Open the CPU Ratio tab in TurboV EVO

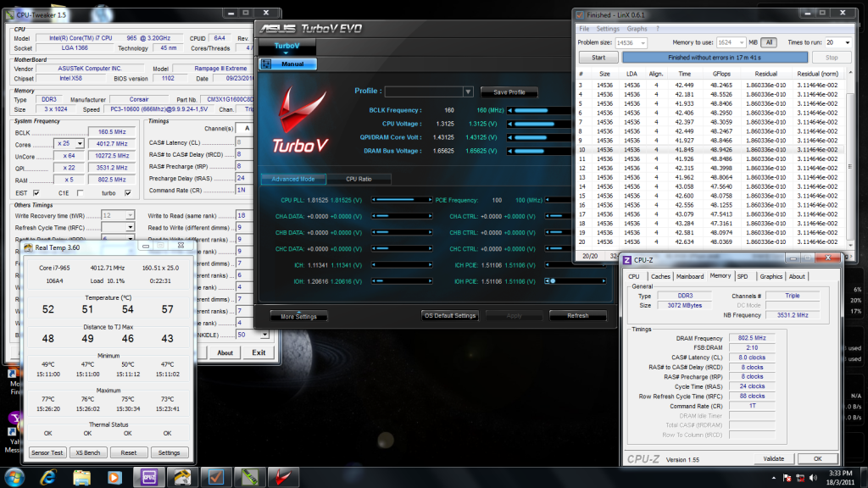[x=359, y=180]
